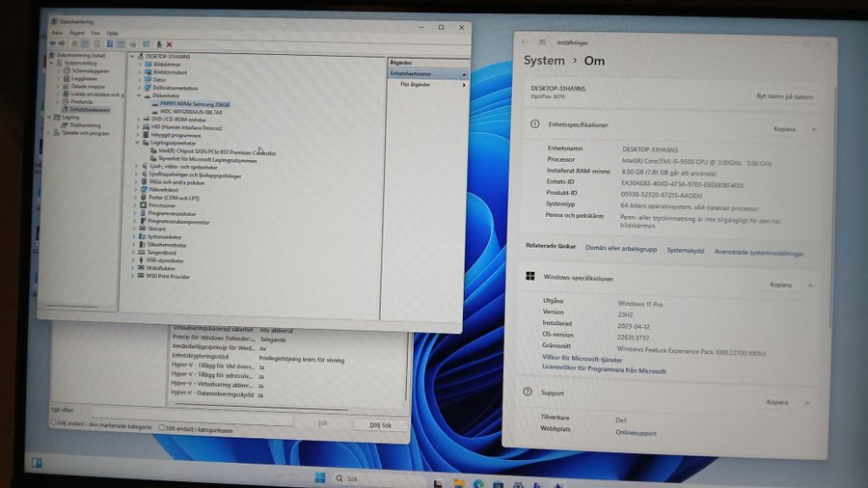Click the red X uninstall device icon
Viewport: 868px width, 488px height.
(x=170, y=44)
